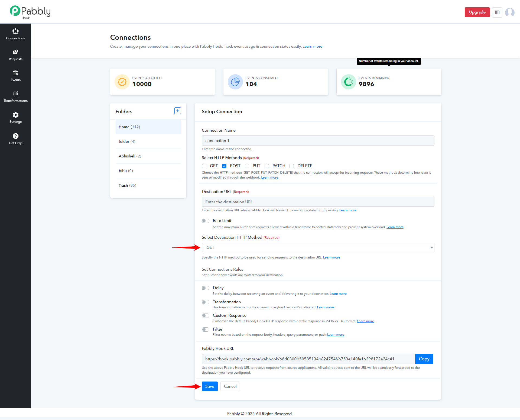Viewport: 520px width, 420px height.
Task: Click the Events Remaining value 9896
Action: tap(366, 84)
